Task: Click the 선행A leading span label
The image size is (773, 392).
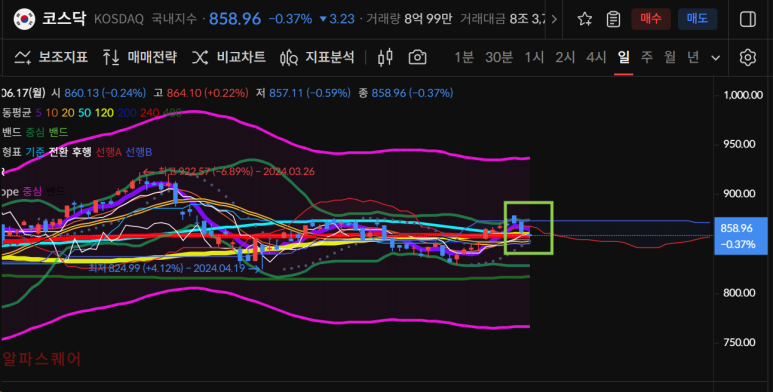Action: pos(108,152)
